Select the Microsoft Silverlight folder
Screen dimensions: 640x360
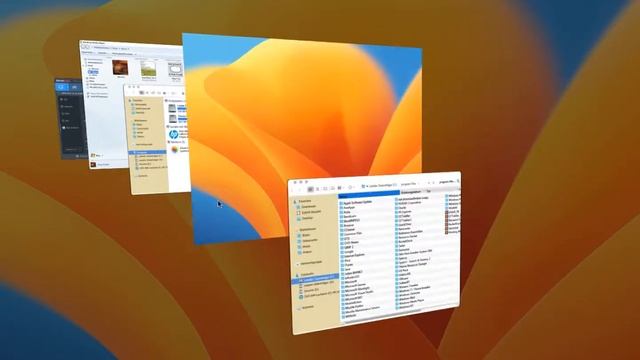click(357, 288)
